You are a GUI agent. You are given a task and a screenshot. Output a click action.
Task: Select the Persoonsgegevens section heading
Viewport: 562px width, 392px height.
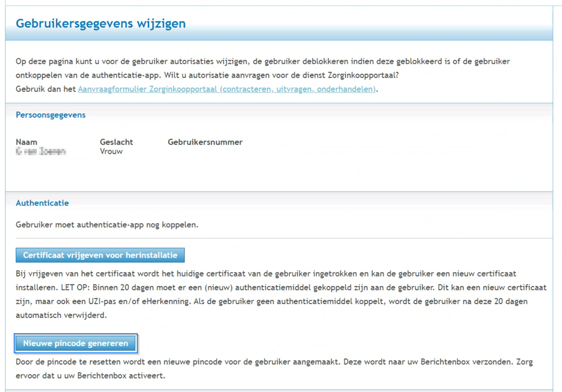pos(51,115)
